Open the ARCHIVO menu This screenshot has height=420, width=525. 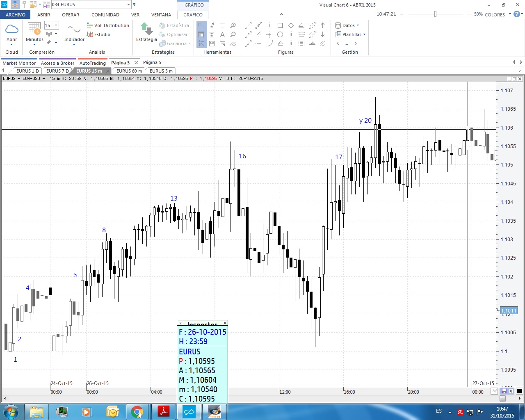[x=16, y=15]
